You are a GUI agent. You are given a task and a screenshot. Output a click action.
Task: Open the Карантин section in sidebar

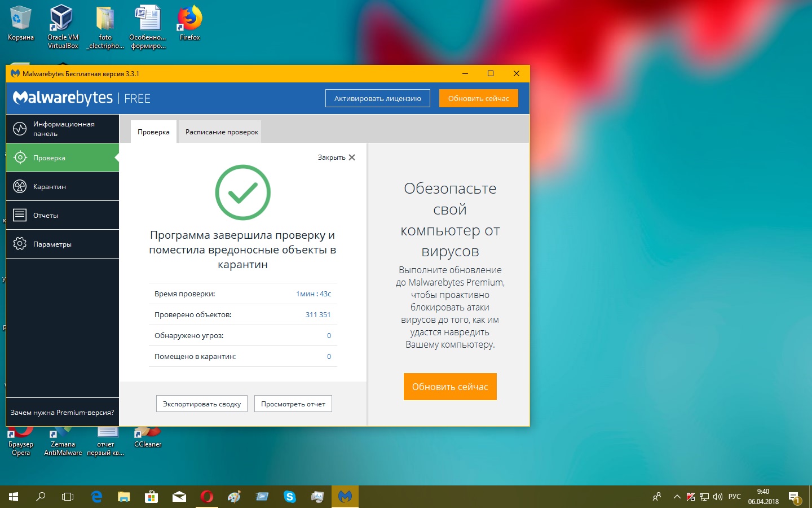(63, 186)
